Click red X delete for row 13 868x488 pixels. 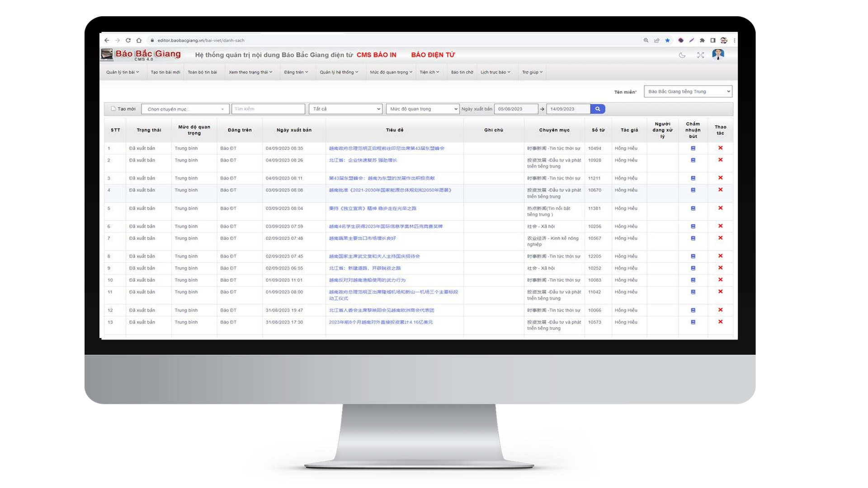[x=720, y=322]
